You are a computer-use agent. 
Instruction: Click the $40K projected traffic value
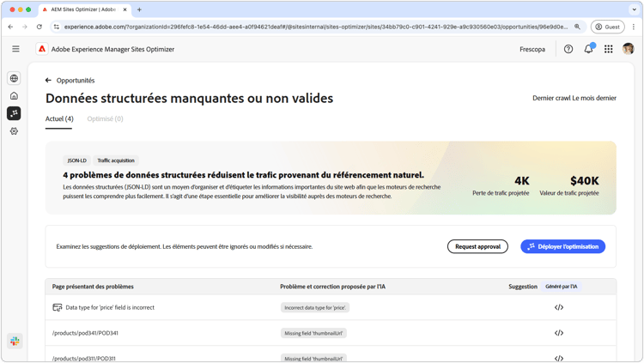click(x=585, y=181)
